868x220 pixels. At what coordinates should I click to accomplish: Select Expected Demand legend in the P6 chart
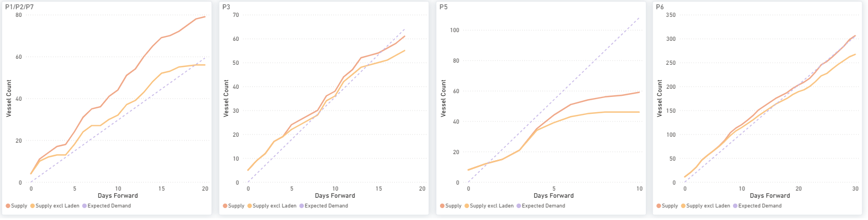757,206
